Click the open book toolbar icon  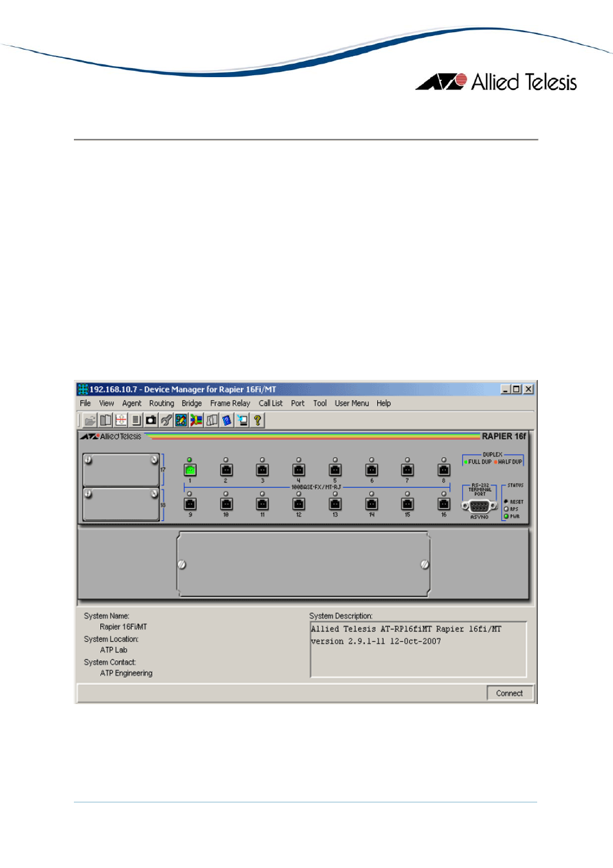pos(105,420)
